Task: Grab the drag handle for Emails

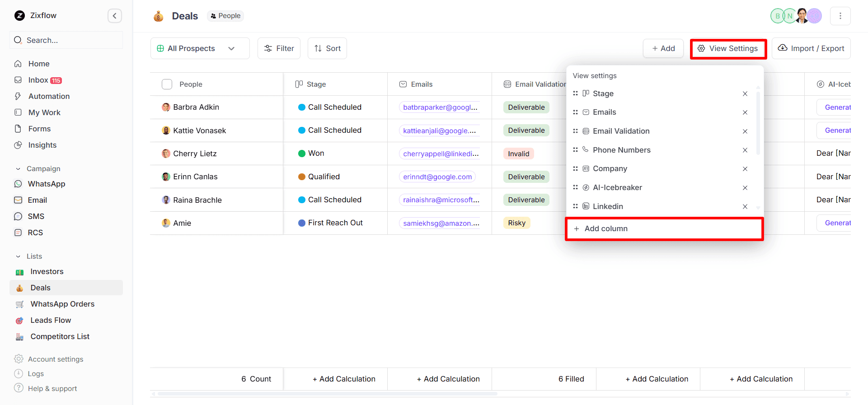Action: [575, 112]
